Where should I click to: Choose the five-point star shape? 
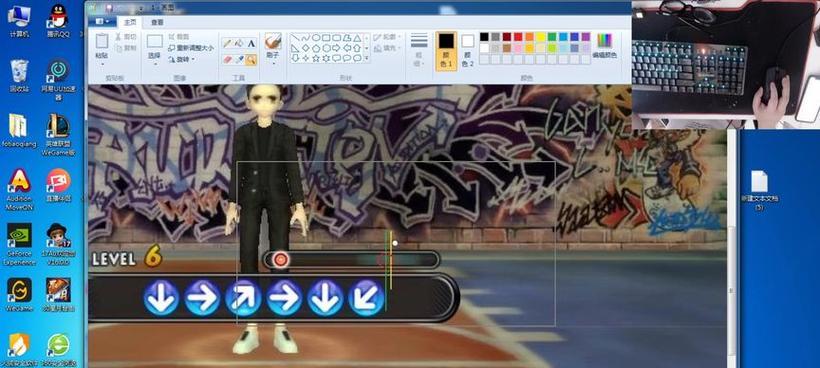[x=316, y=58]
